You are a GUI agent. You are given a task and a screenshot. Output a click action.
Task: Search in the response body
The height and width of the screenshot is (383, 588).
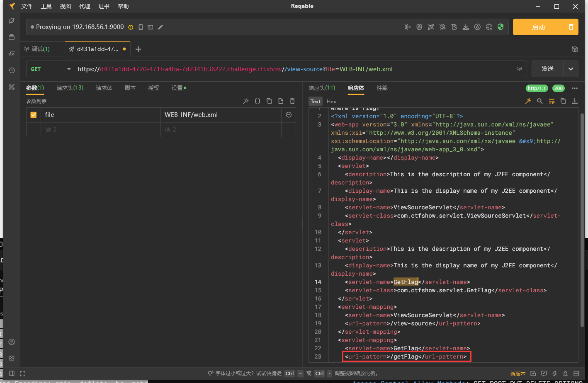click(x=540, y=101)
